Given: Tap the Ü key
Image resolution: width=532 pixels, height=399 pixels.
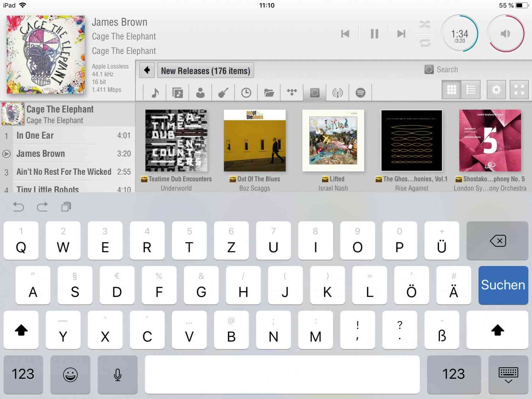Looking at the screenshot, I should click(442, 241).
